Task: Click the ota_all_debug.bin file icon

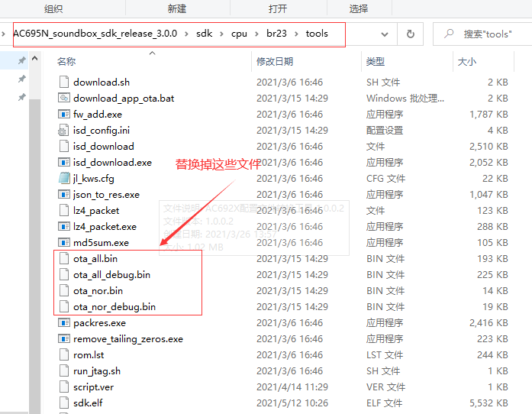Action: pyautogui.click(x=64, y=275)
